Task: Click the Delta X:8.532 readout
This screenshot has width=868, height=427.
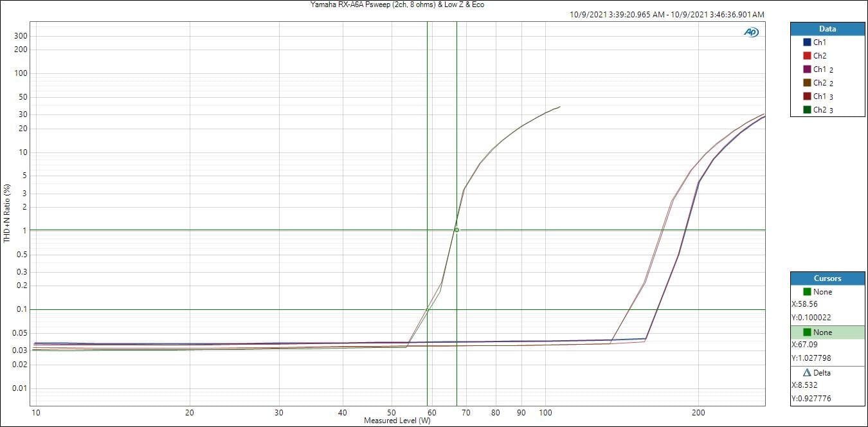Action: (x=806, y=386)
